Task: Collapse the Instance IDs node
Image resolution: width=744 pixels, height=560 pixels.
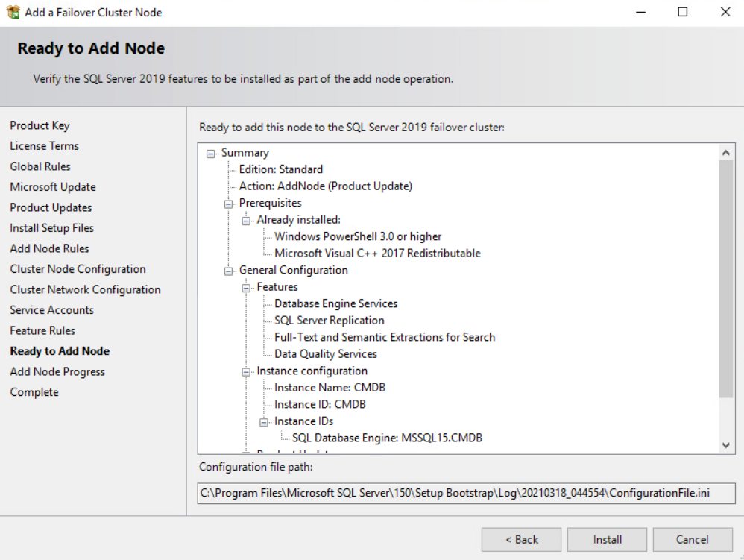Action: pyautogui.click(x=264, y=422)
